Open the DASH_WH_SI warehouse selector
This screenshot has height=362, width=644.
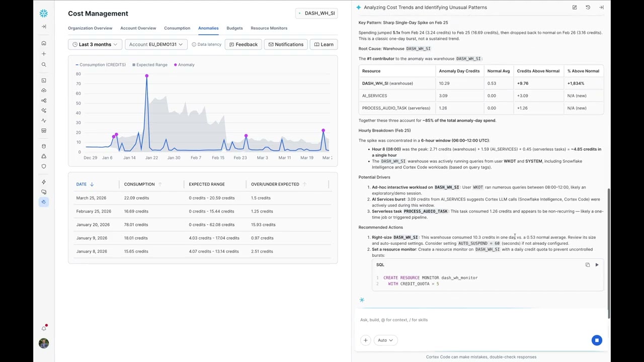pyautogui.click(x=316, y=13)
